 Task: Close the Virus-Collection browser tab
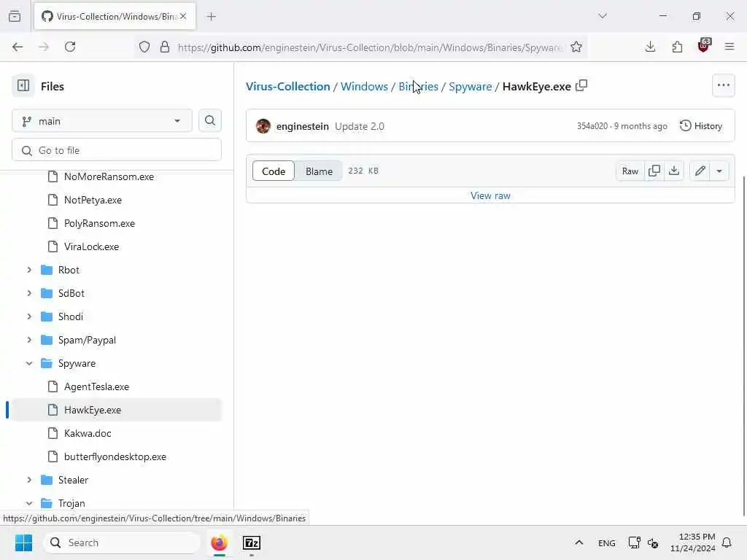[183, 16]
